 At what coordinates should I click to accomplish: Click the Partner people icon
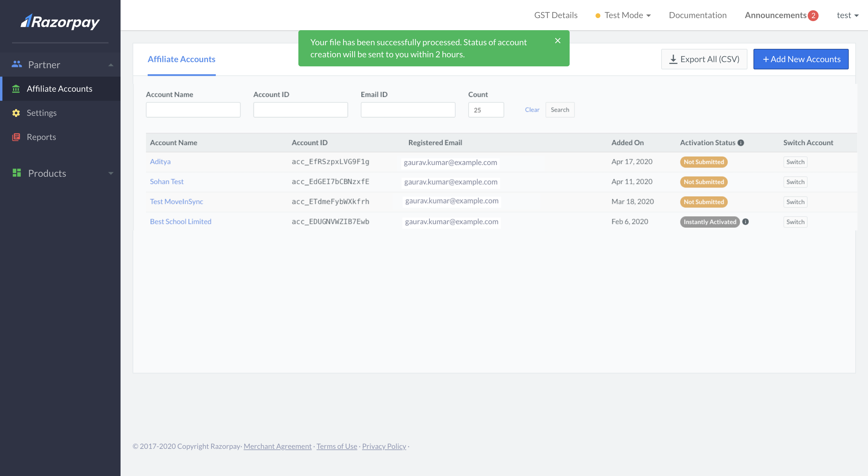pyautogui.click(x=17, y=64)
